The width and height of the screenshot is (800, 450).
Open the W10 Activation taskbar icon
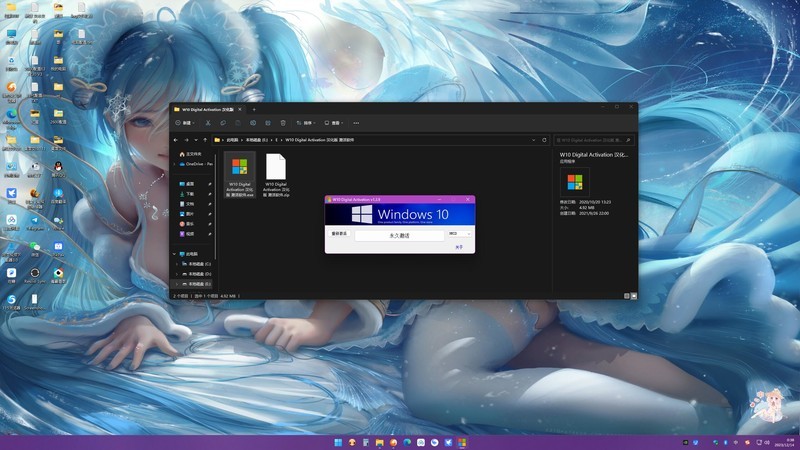[462, 442]
